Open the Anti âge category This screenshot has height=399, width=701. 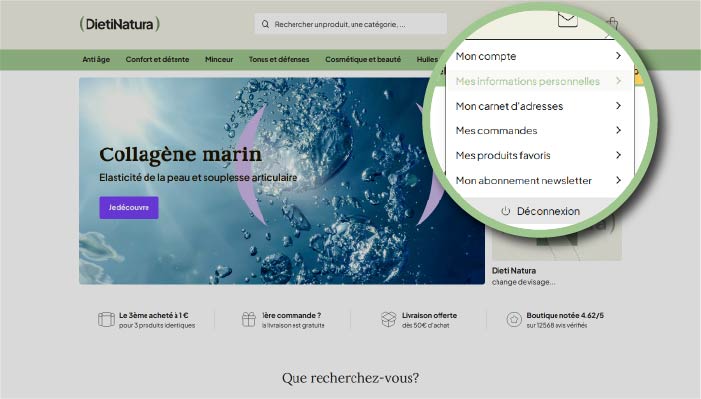(96, 59)
